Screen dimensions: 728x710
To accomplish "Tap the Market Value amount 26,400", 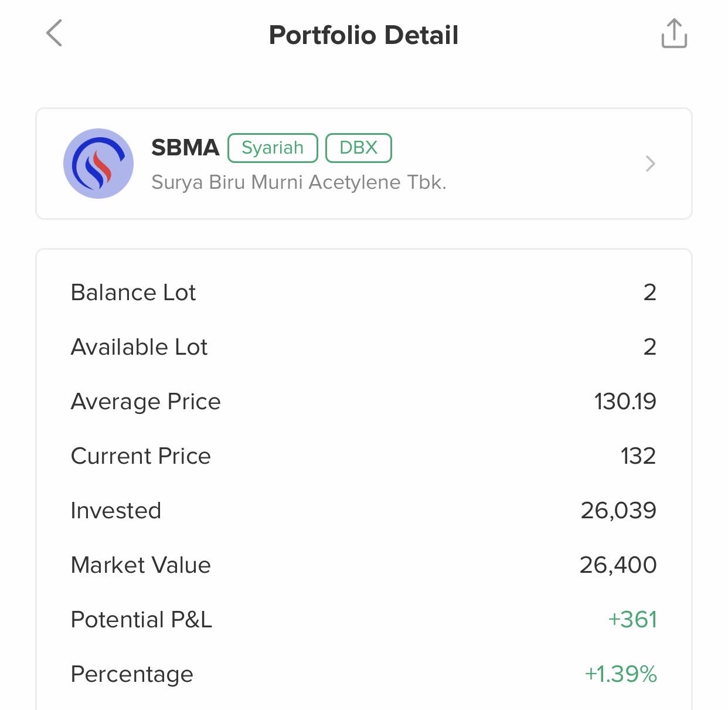I will (x=618, y=565).
